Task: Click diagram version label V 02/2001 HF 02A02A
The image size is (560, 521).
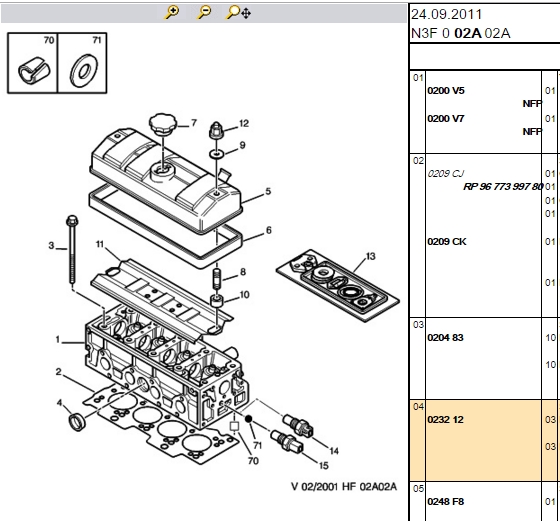Action: pos(344,487)
